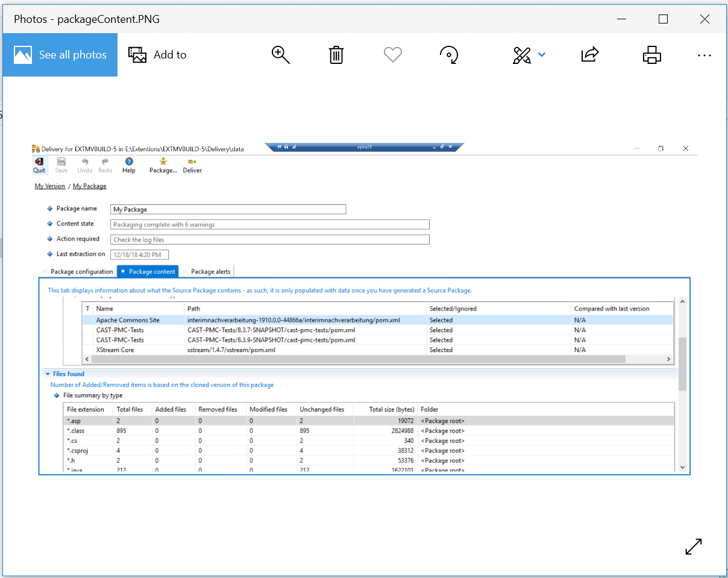Rotate the photo using rotate icon
Screen dimensions: 728x578
(x=449, y=55)
